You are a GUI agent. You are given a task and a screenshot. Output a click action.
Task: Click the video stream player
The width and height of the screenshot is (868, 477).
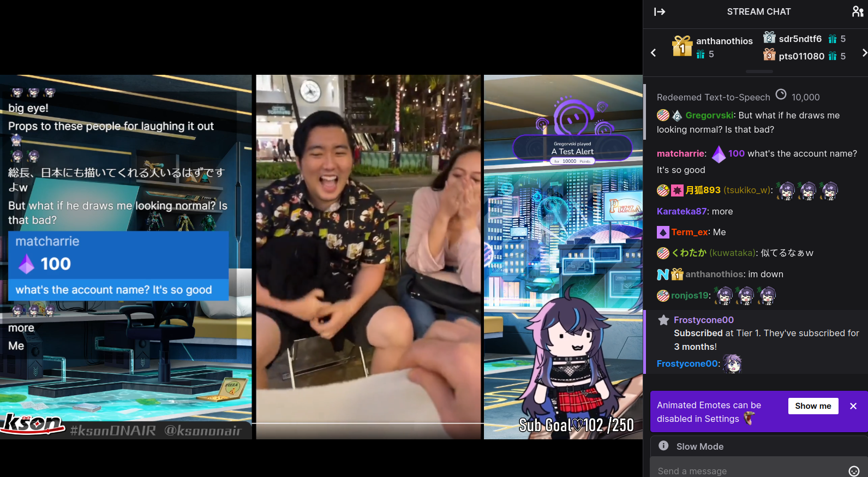321,257
